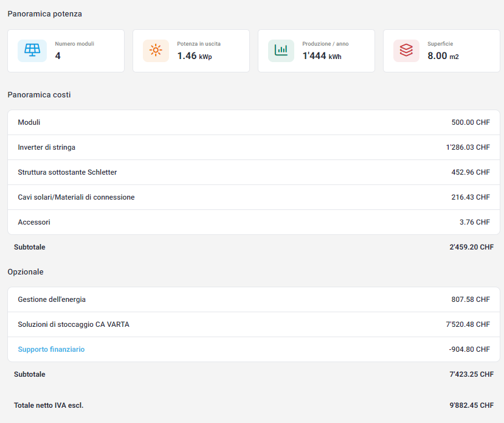
Task: Click the solar panel modules icon
Action: pos(32,51)
